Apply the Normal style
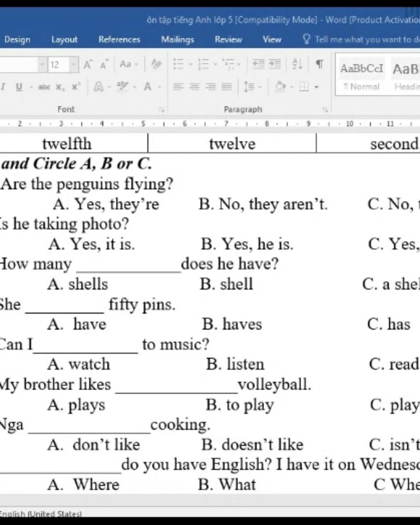Viewport: 420px width, 525px height. coord(362,75)
